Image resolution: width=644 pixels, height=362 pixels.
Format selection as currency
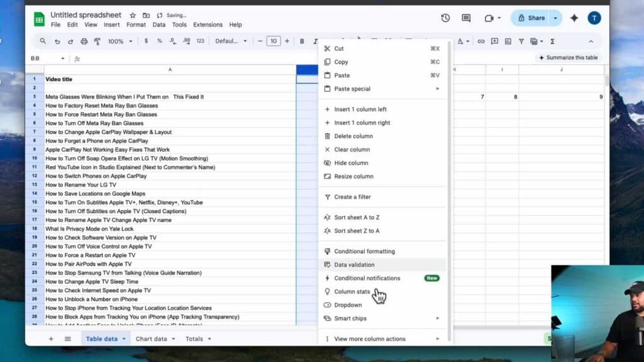tap(146, 41)
